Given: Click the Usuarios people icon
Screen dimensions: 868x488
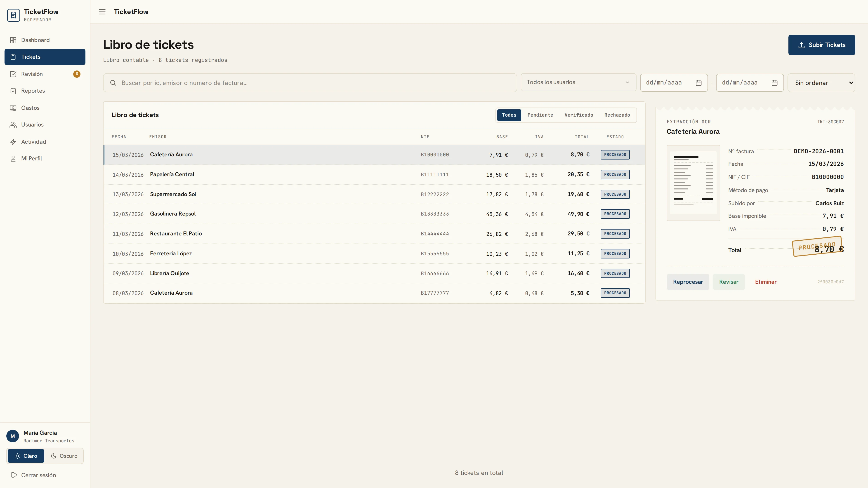Looking at the screenshot, I should (13, 125).
